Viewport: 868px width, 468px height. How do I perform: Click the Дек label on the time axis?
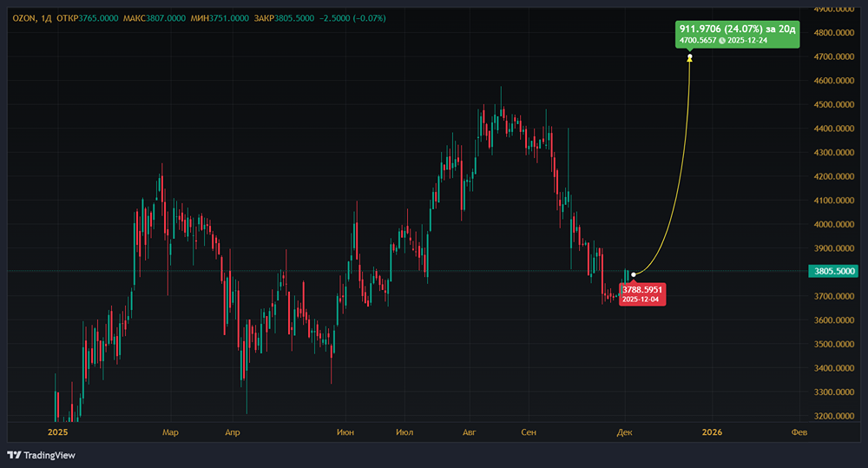pyautogui.click(x=624, y=432)
